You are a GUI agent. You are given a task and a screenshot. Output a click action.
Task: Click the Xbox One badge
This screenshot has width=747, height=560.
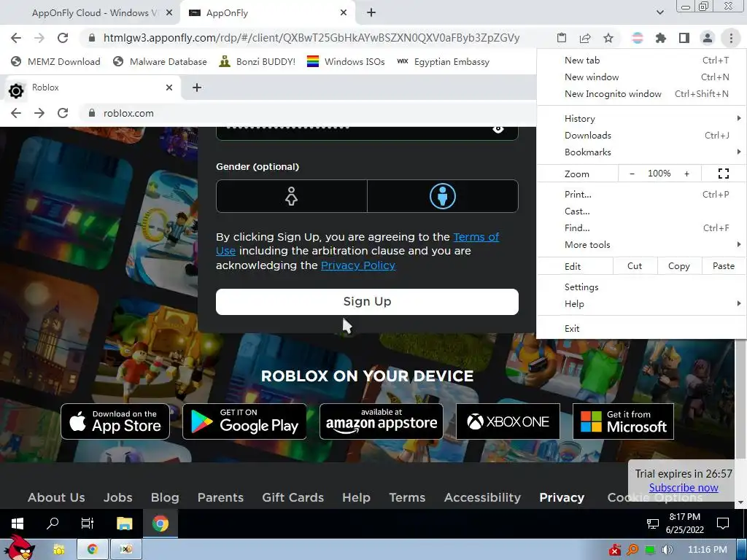[x=508, y=421]
